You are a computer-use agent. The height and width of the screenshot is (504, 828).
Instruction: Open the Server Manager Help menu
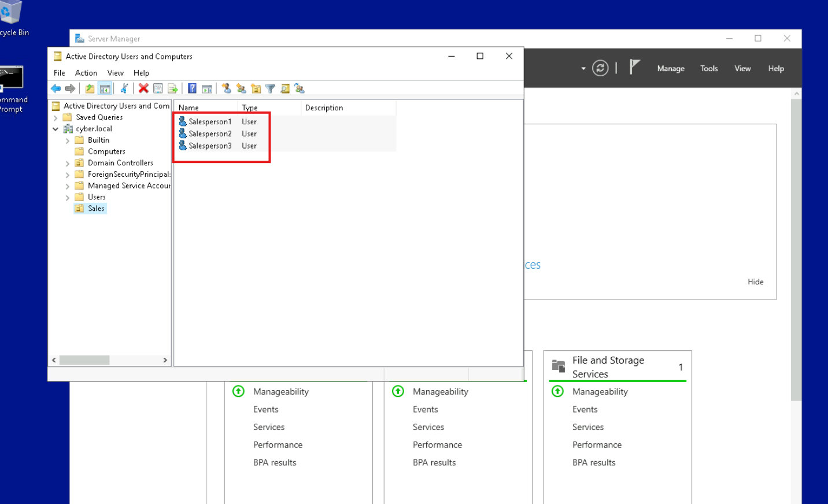[776, 68]
